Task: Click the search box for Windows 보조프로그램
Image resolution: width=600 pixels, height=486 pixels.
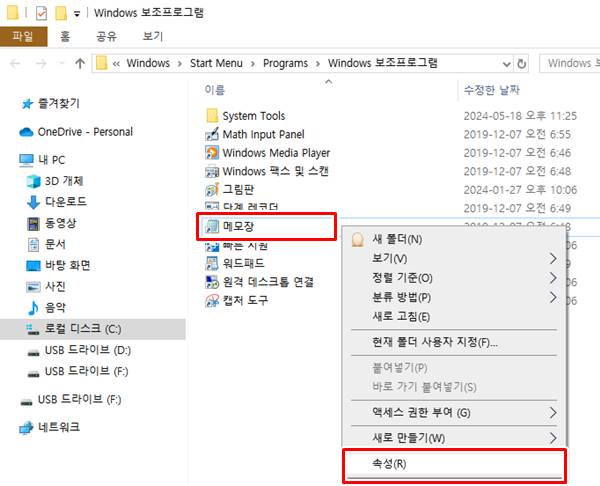Action: (570, 63)
